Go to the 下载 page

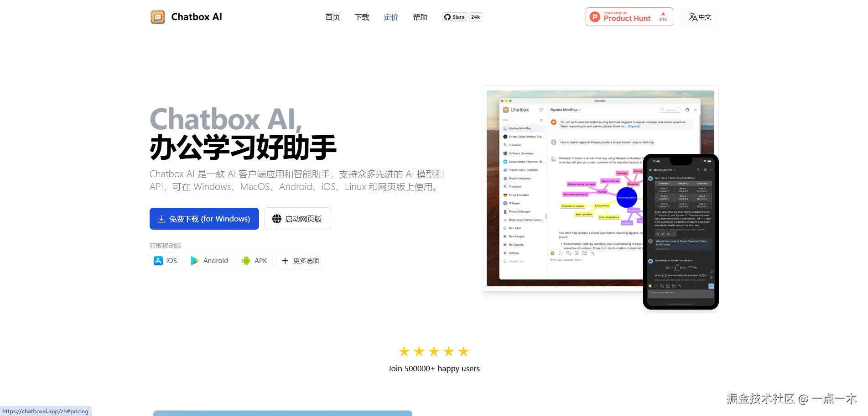[x=361, y=17]
